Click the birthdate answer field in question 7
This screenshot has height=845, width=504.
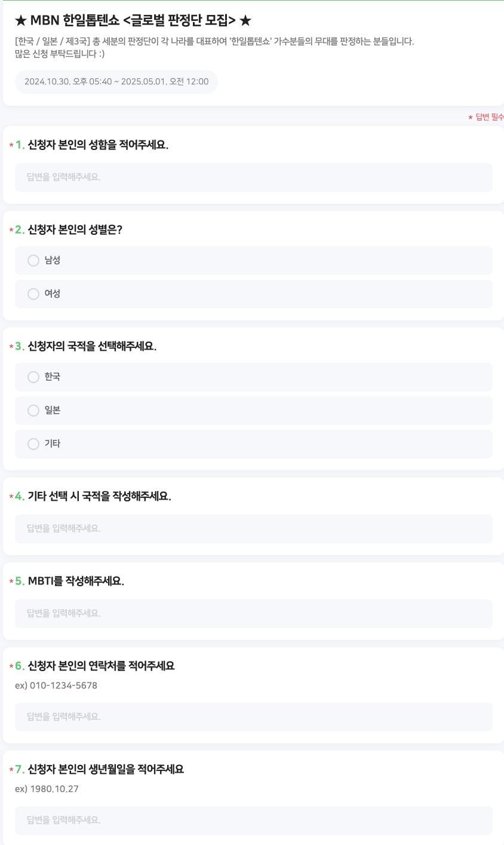pos(253,820)
